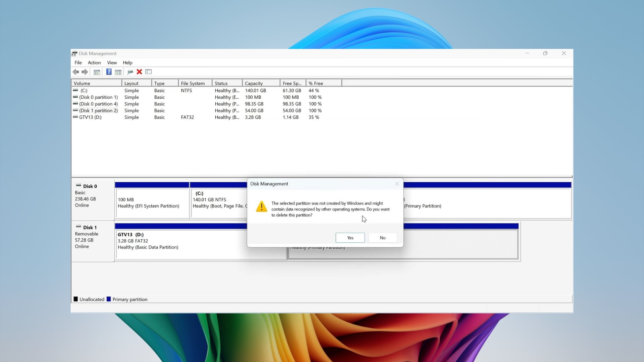Click the action pane toolbar icon

click(118, 72)
